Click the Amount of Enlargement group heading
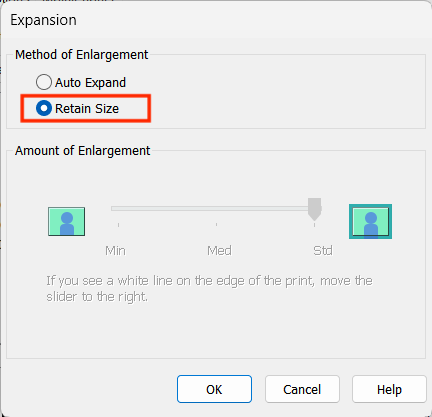Viewport: 432px width, 417px height. click(83, 151)
